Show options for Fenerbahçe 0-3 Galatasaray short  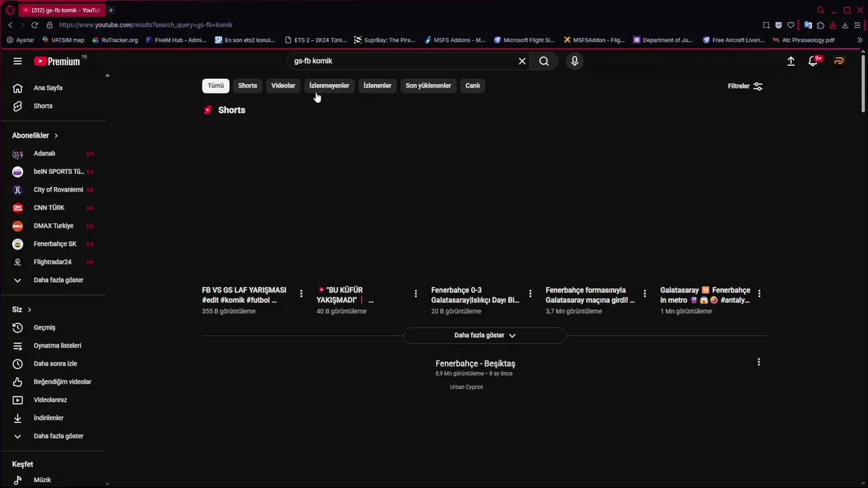[530, 293]
